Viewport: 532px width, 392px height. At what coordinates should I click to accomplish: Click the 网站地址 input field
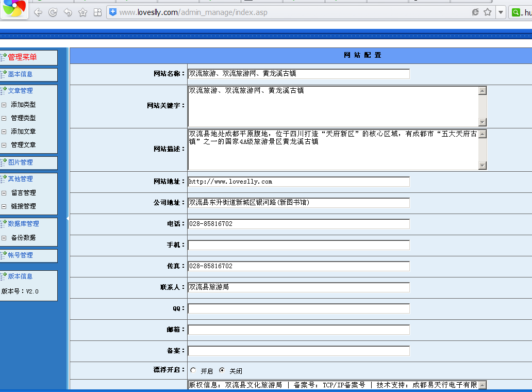pyautogui.click(x=299, y=182)
